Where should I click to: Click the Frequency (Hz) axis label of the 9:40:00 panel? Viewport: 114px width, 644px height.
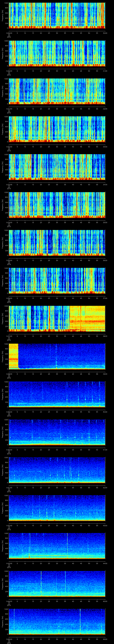click(x=3, y=432)
